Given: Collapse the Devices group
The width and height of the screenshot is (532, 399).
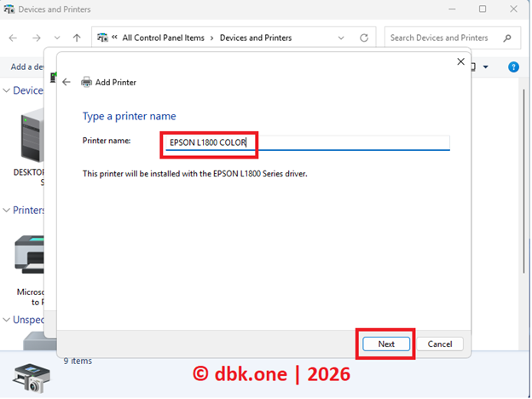Looking at the screenshot, I should point(7,90).
